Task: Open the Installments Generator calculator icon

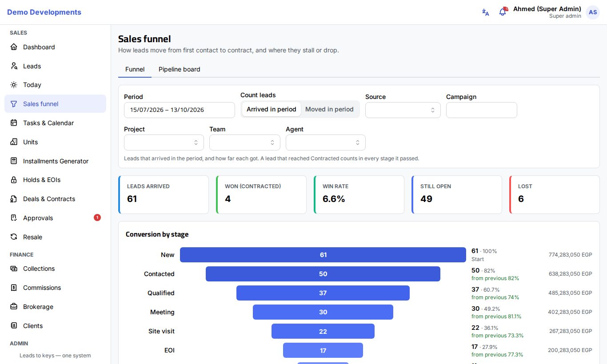Action: 14,161
